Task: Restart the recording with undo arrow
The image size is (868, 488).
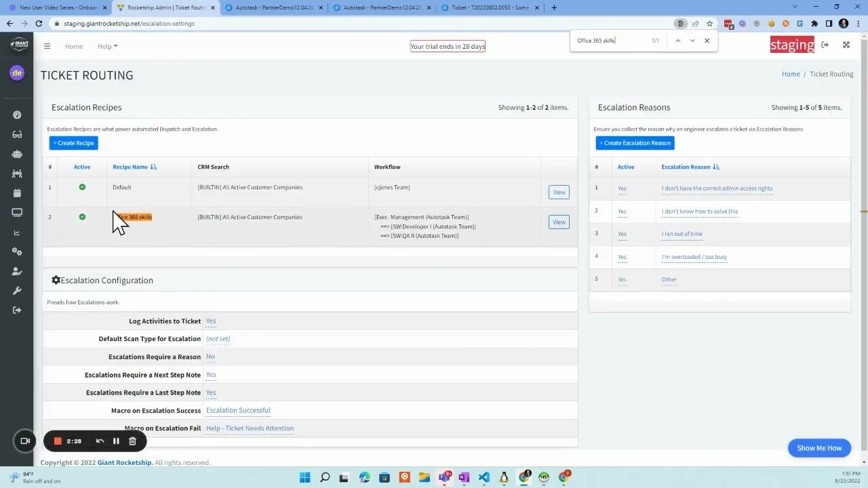Action: pos(100,441)
